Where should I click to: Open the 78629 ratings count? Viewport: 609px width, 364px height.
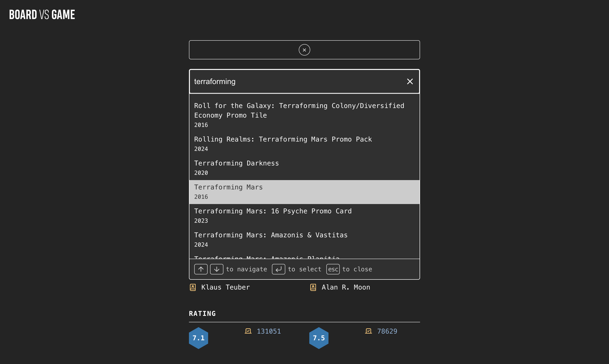click(387, 331)
